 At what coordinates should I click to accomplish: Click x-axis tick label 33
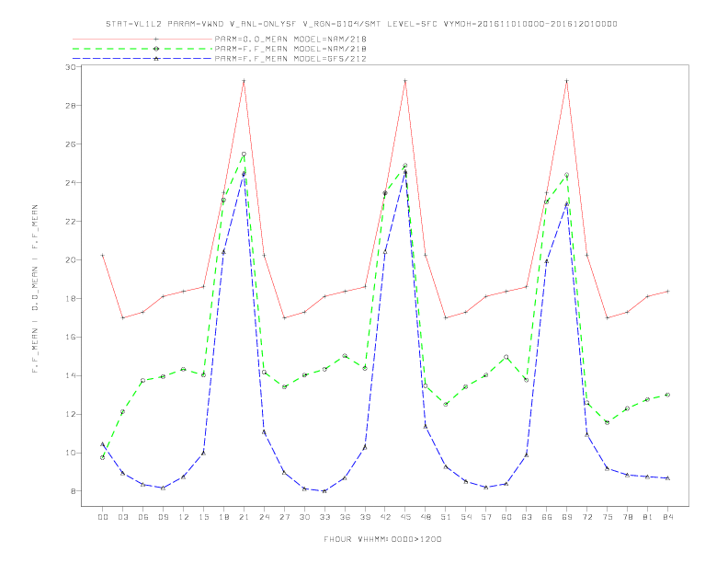tap(324, 517)
